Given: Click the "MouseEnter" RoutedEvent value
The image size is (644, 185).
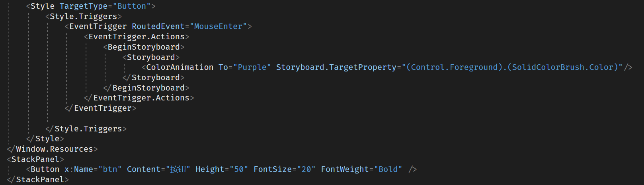Looking at the screenshot, I should tap(218, 26).
